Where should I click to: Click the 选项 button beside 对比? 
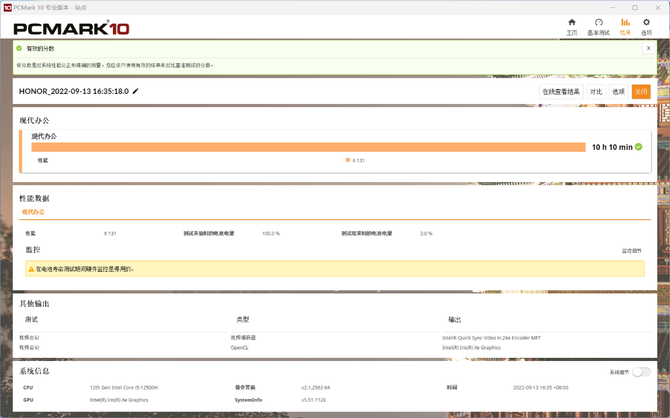pyautogui.click(x=618, y=91)
